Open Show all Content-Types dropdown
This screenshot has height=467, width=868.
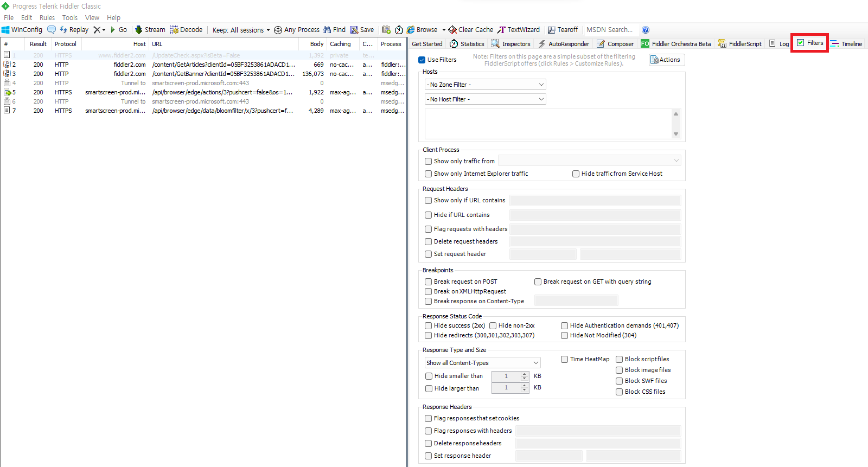[483, 363]
